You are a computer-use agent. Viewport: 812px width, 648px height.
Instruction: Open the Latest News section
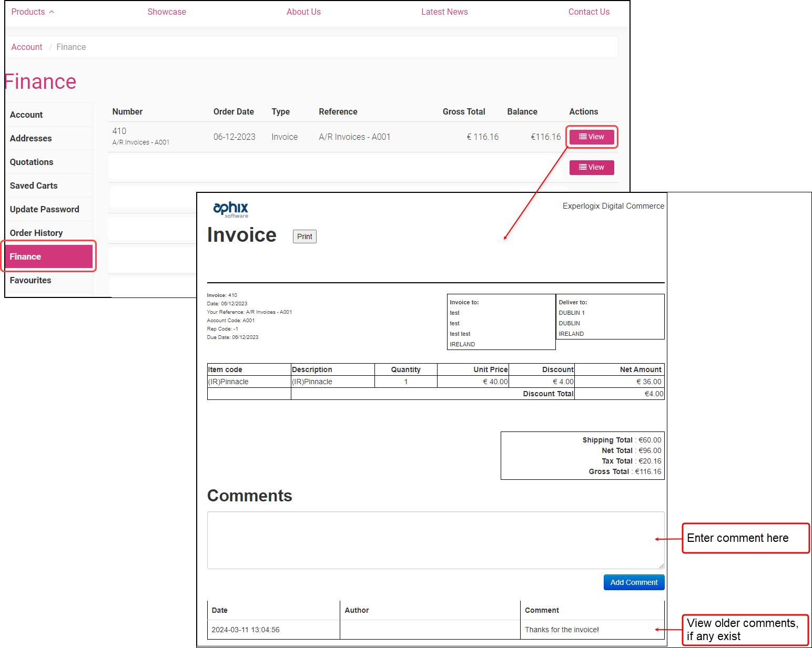444,12
